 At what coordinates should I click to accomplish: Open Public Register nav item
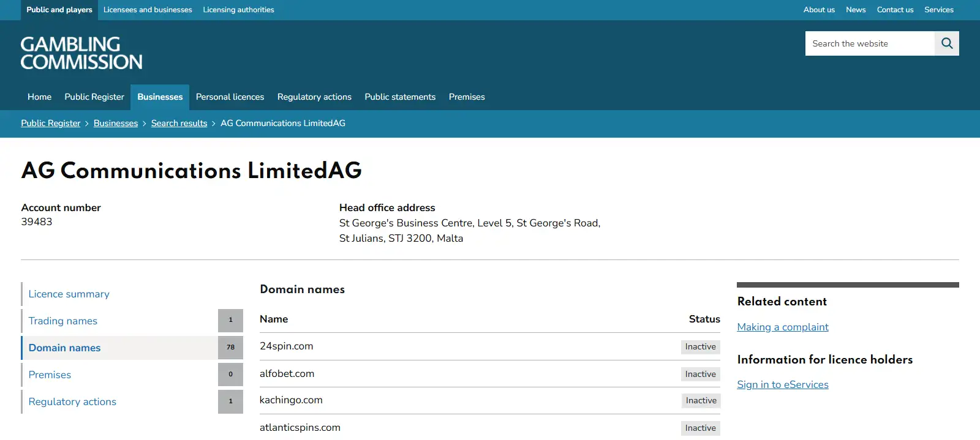[x=94, y=97]
